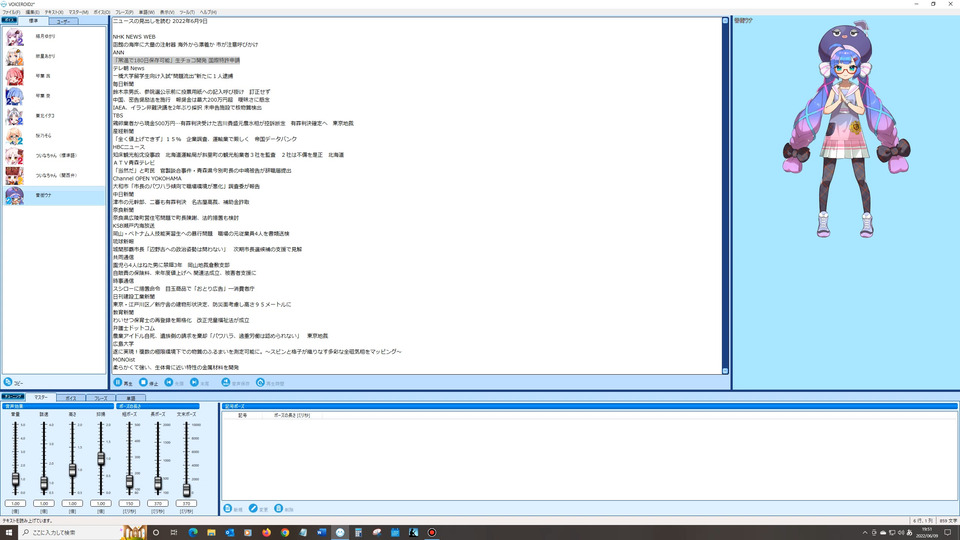
Task: Click the 再生 play button
Action: point(123,383)
